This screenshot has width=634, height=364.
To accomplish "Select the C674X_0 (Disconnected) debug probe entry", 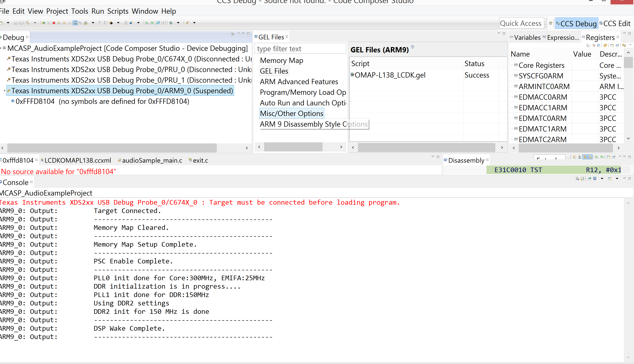I will tap(129, 59).
